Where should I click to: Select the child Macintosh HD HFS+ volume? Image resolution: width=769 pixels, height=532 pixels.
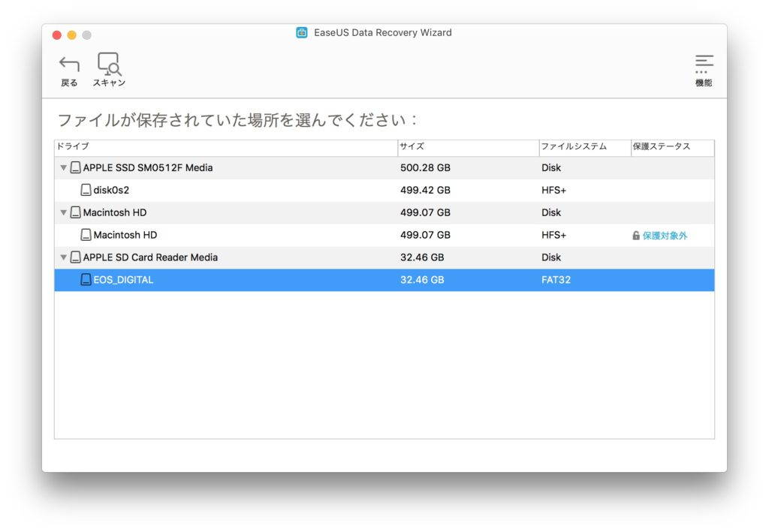384,235
